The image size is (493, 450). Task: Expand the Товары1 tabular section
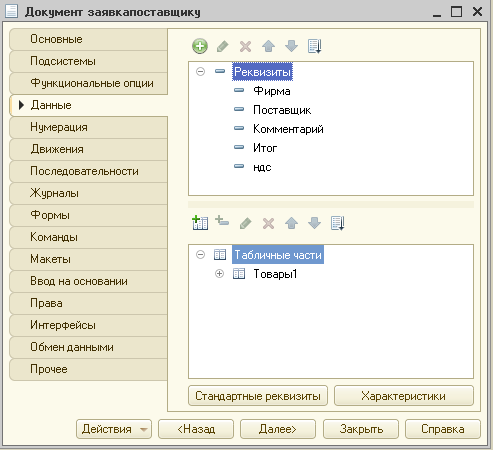click(x=219, y=274)
